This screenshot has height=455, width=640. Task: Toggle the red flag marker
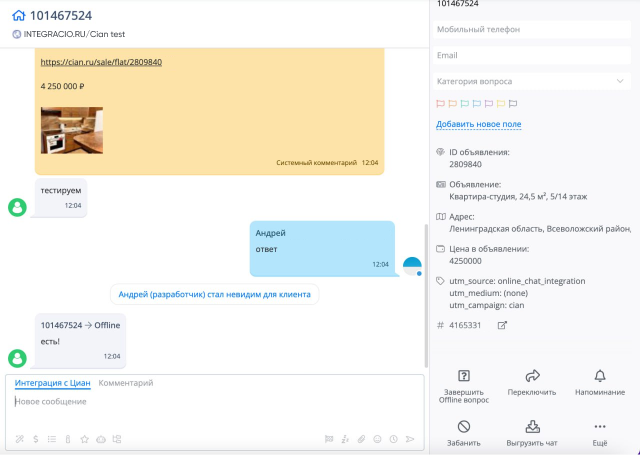pos(440,104)
